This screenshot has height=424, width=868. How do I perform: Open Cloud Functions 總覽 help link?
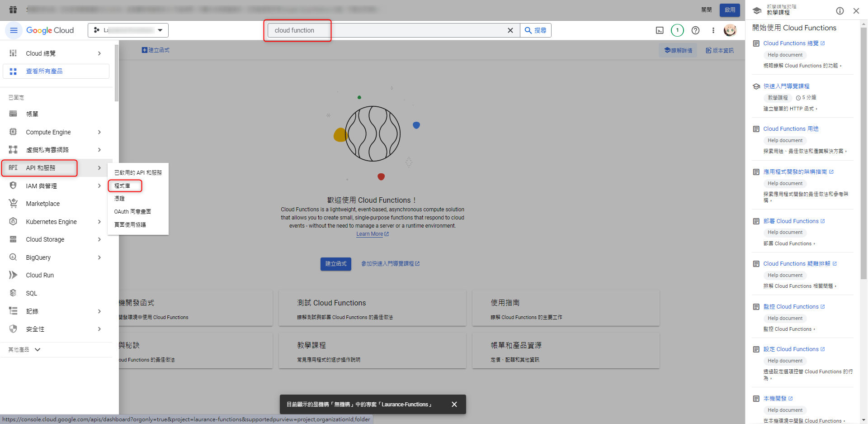pyautogui.click(x=794, y=43)
